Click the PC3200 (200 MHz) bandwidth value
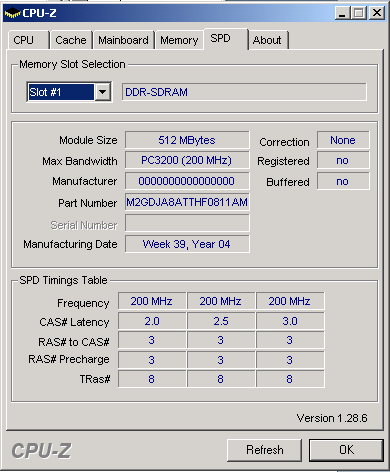This screenshot has width=390, height=472. coord(187,160)
